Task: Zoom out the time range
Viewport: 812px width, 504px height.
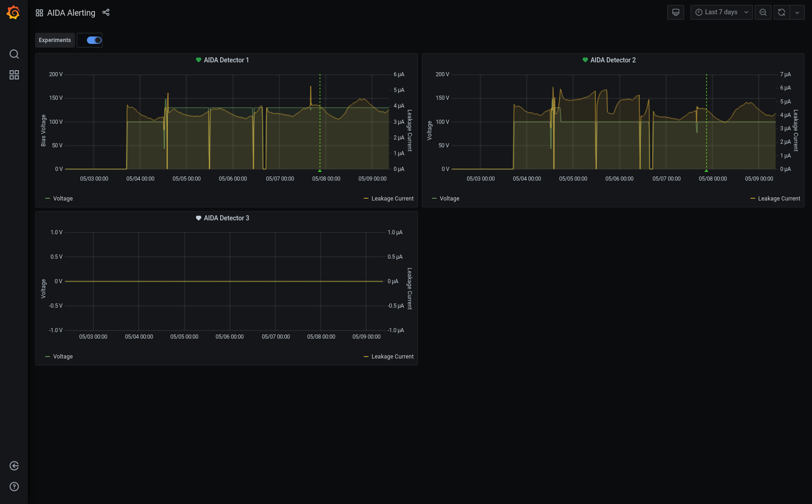Action: [763, 12]
